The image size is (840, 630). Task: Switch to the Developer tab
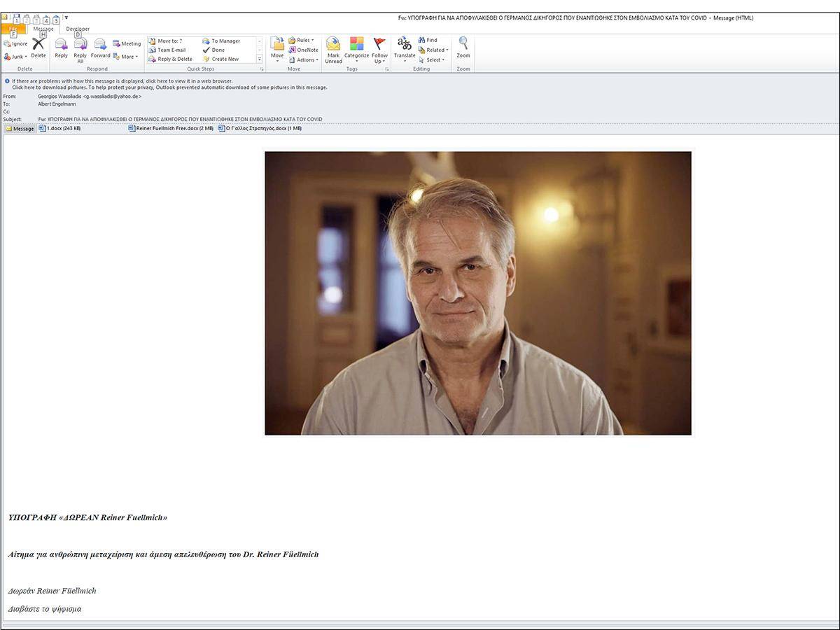(78, 29)
